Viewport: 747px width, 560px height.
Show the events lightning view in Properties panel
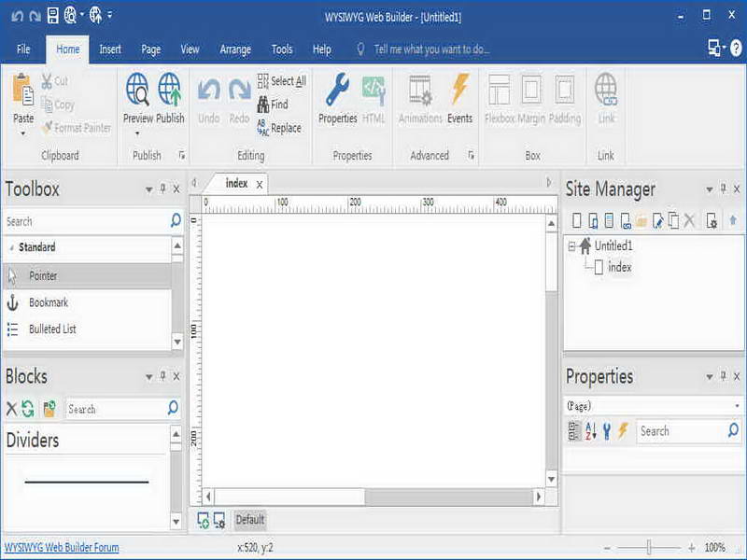[x=623, y=431]
